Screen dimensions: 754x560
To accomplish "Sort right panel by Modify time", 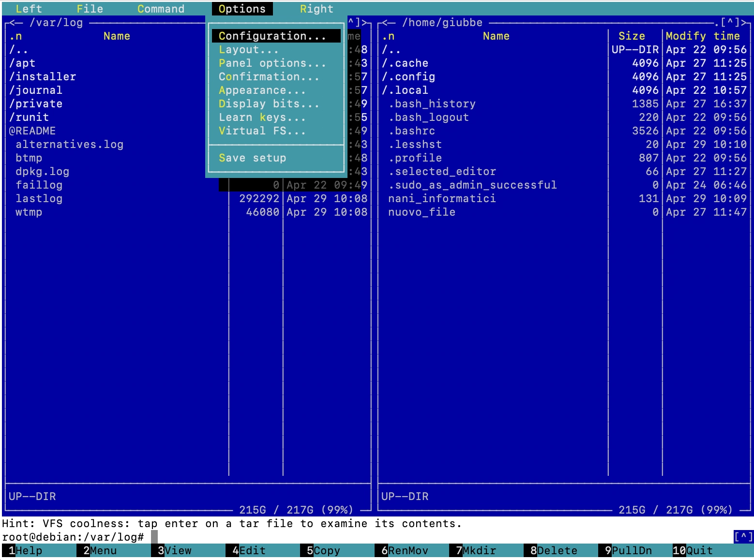I will pyautogui.click(x=702, y=36).
